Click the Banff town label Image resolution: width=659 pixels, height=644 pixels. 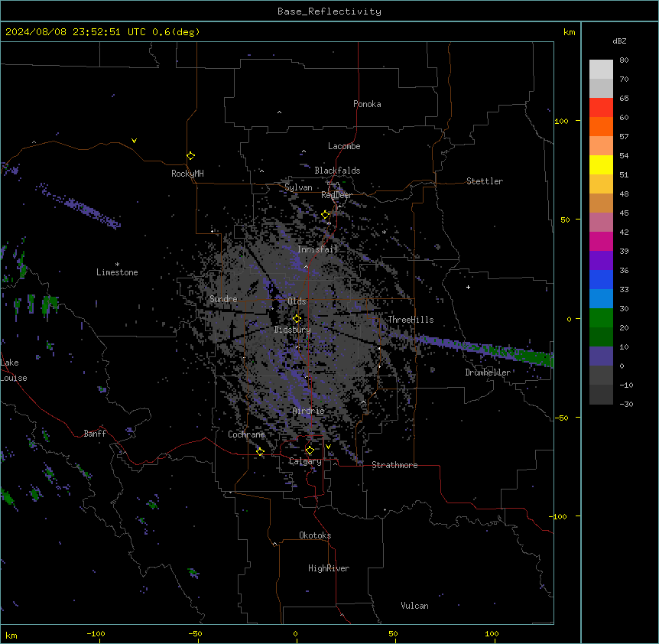click(95, 434)
